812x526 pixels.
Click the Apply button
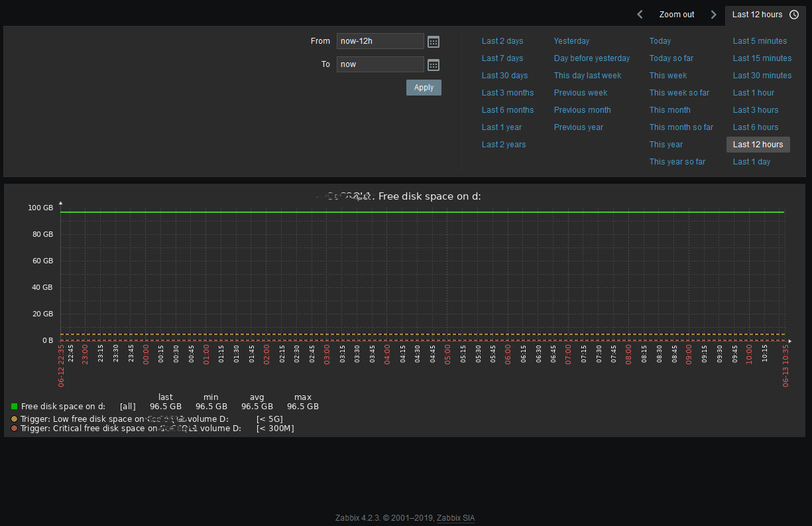pyautogui.click(x=424, y=88)
